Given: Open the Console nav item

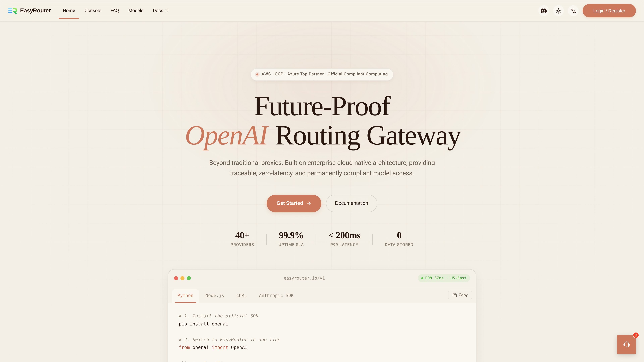Looking at the screenshot, I should click(93, 11).
